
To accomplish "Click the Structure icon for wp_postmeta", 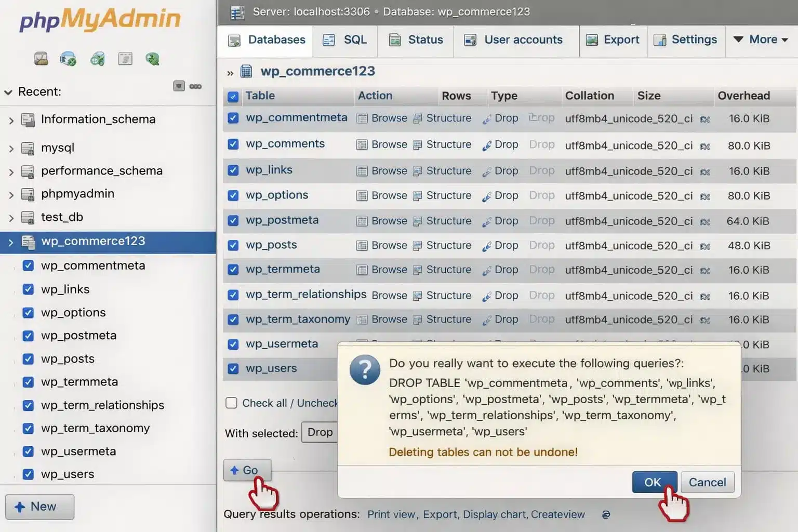I will point(417,221).
